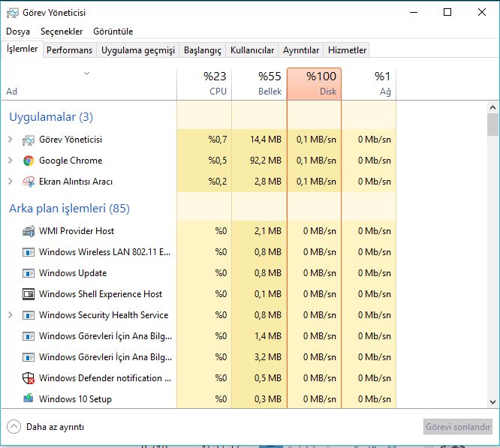Click the scrollbar up arrow

[492, 107]
